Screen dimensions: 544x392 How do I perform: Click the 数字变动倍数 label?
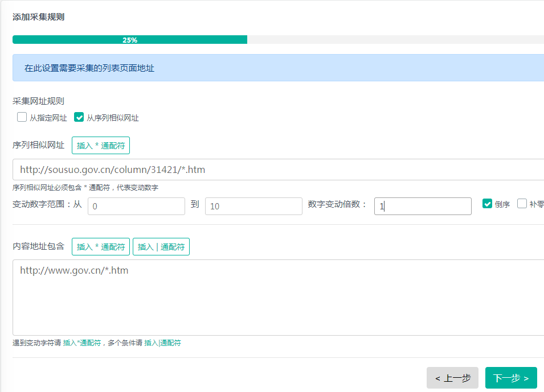337,204
